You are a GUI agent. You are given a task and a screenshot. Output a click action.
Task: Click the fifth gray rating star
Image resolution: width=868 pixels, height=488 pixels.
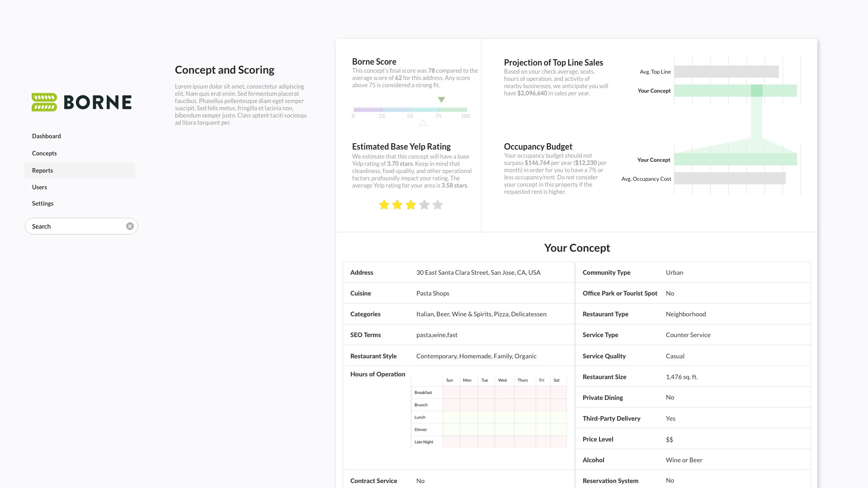pos(438,205)
